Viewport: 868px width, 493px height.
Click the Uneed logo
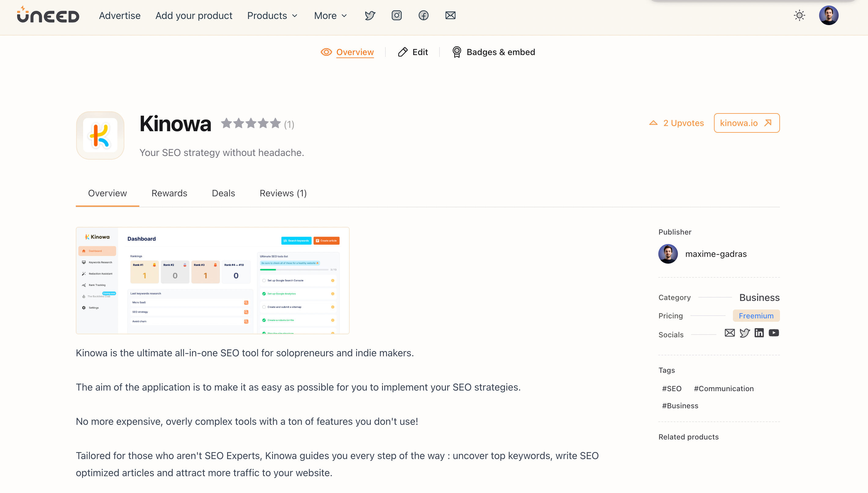pyautogui.click(x=48, y=15)
